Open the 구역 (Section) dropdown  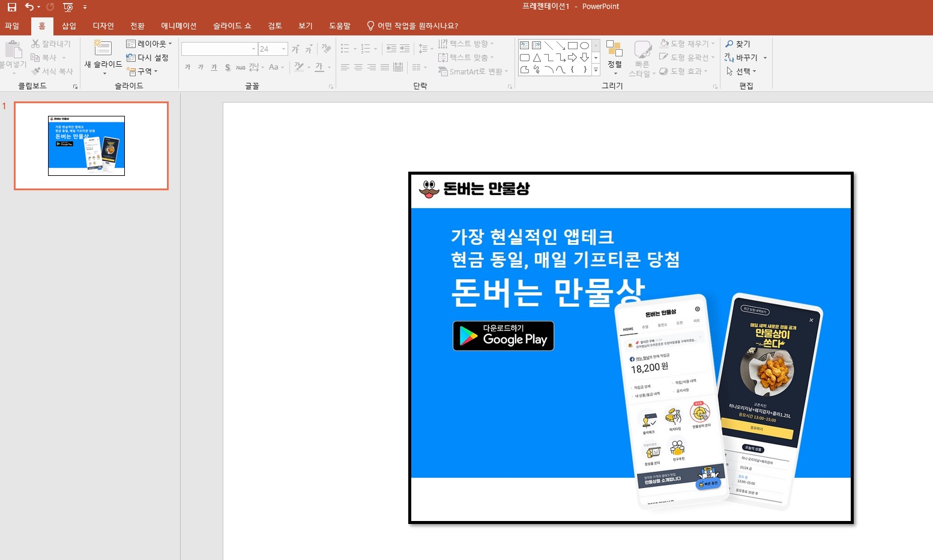click(x=143, y=71)
